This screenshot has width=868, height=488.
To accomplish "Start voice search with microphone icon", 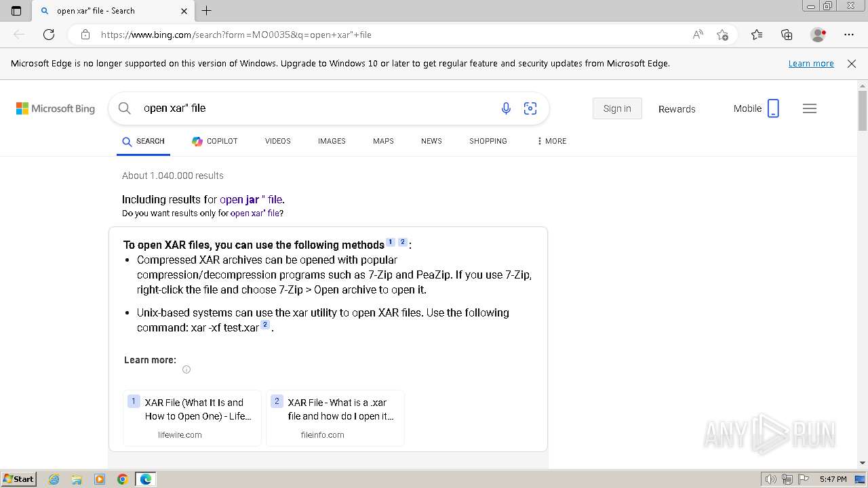I will 506,108.
